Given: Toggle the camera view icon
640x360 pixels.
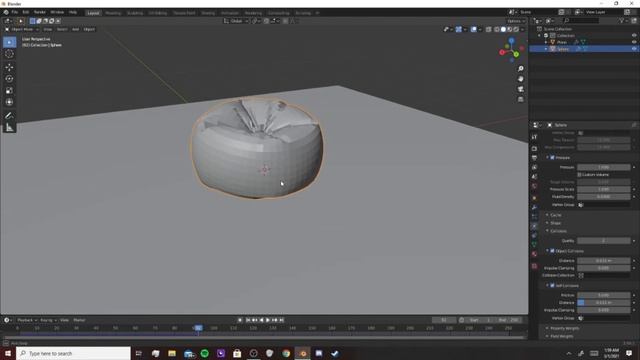Looking at the screenshot, I should click(x=520, y=89).
